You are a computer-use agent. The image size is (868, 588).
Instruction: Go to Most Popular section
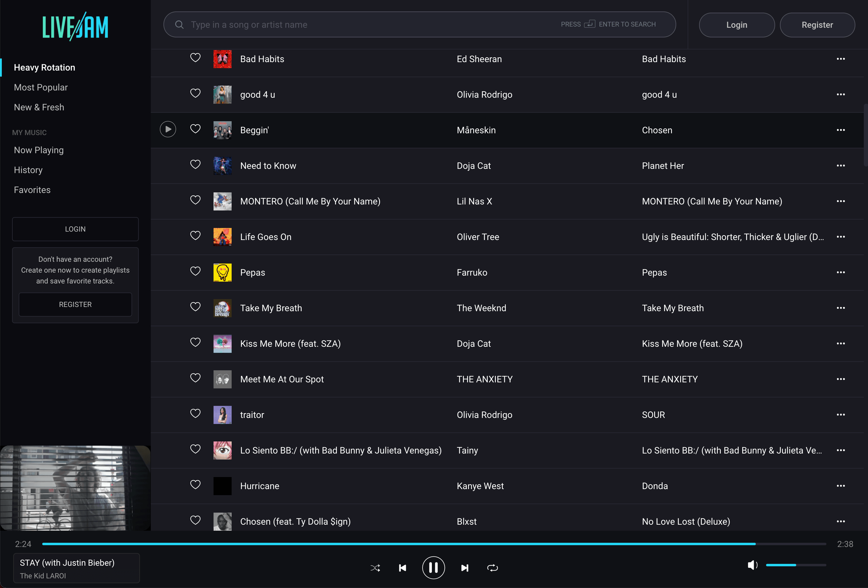(41, 87)
